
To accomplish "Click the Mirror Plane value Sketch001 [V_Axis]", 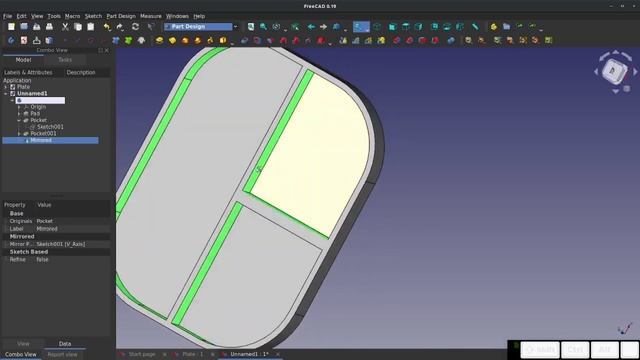I will (x=61, y=244).
